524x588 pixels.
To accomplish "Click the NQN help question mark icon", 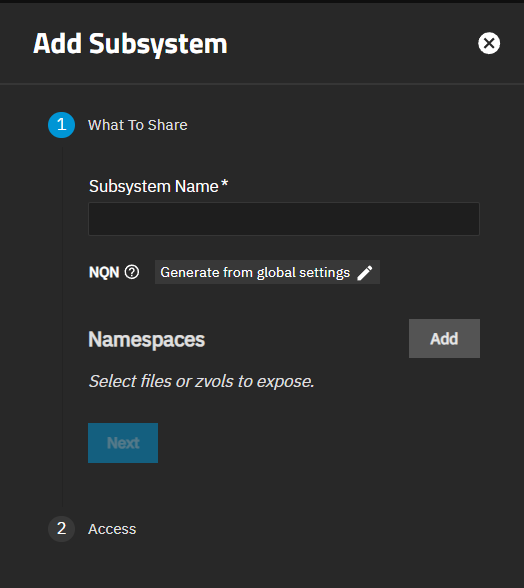I will (132, 272).
